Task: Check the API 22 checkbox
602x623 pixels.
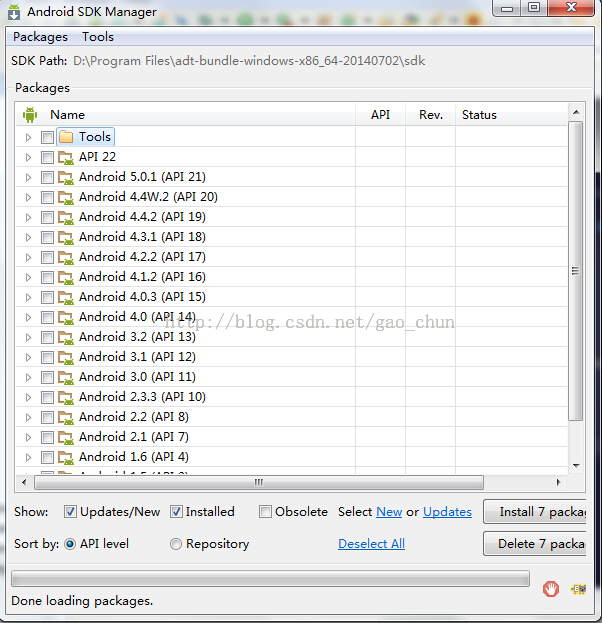Action: 47,157
